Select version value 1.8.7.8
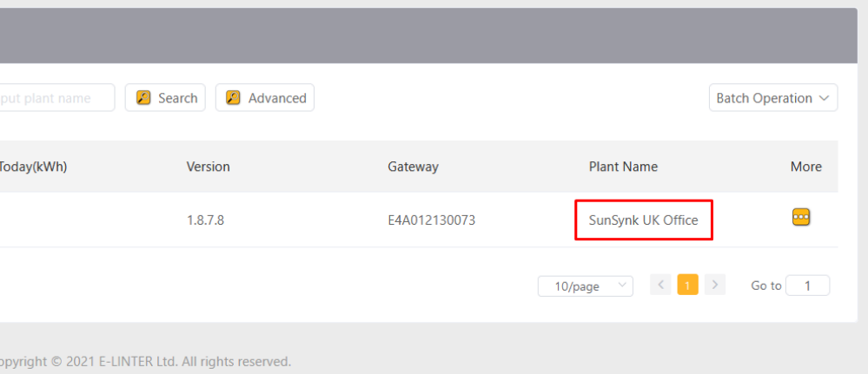The height and width of the screenshot is (374, 868). click(205, 220)
